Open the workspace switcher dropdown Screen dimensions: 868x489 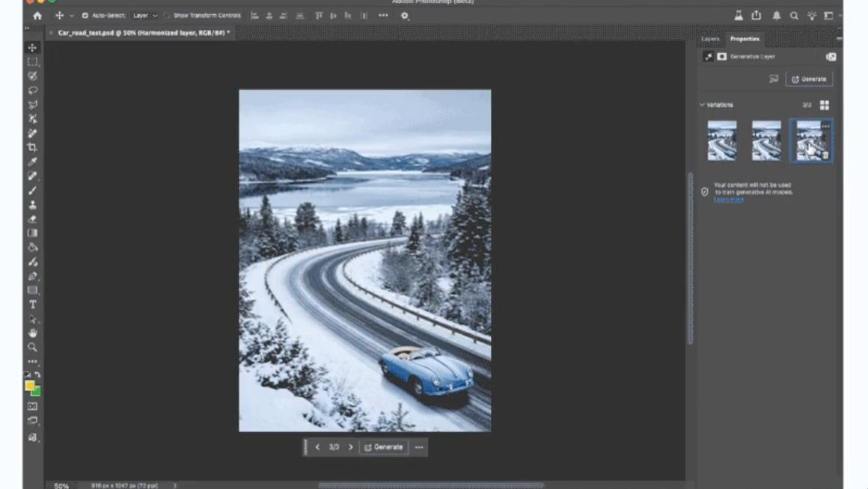click(829, 16)
